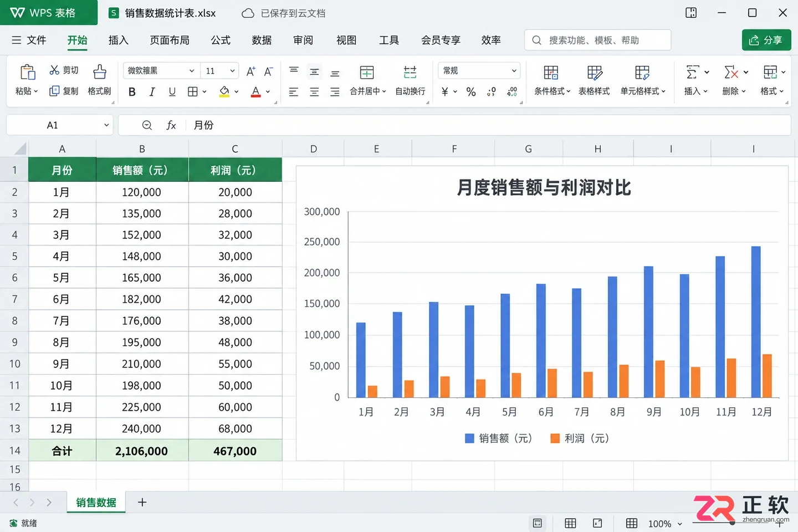Toggle bold formatting
Viewport: 798px width, 532px height.
(132, 92)
